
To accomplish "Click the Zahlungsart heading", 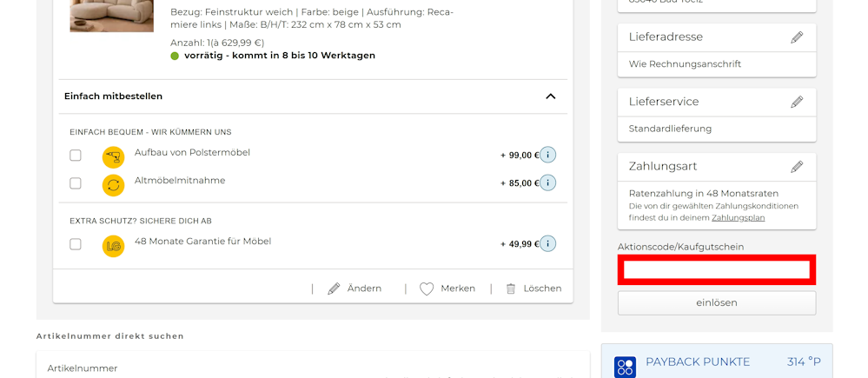I will click(x=663, y=167).
